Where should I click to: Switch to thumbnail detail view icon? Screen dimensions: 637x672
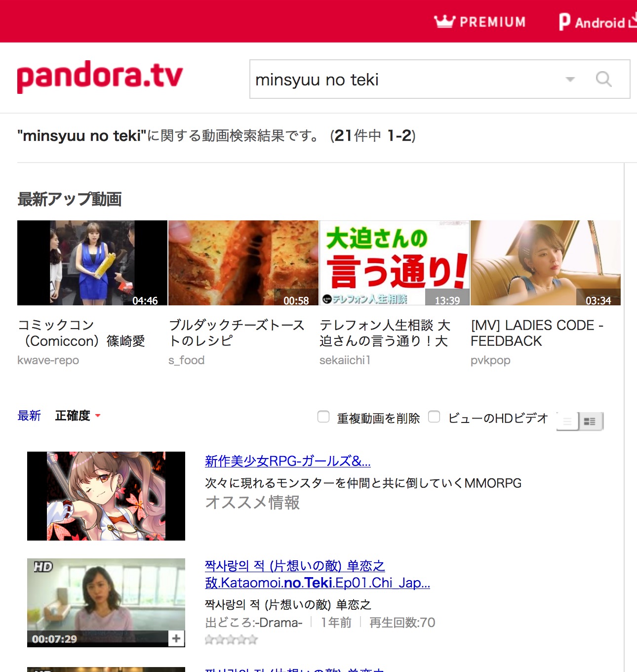[591, 421]
